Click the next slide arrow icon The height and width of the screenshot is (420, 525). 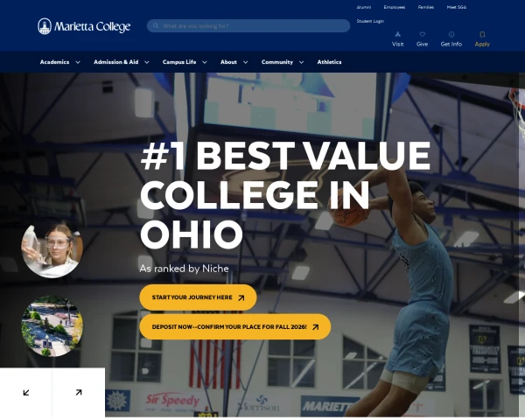[x=79, y=392]
